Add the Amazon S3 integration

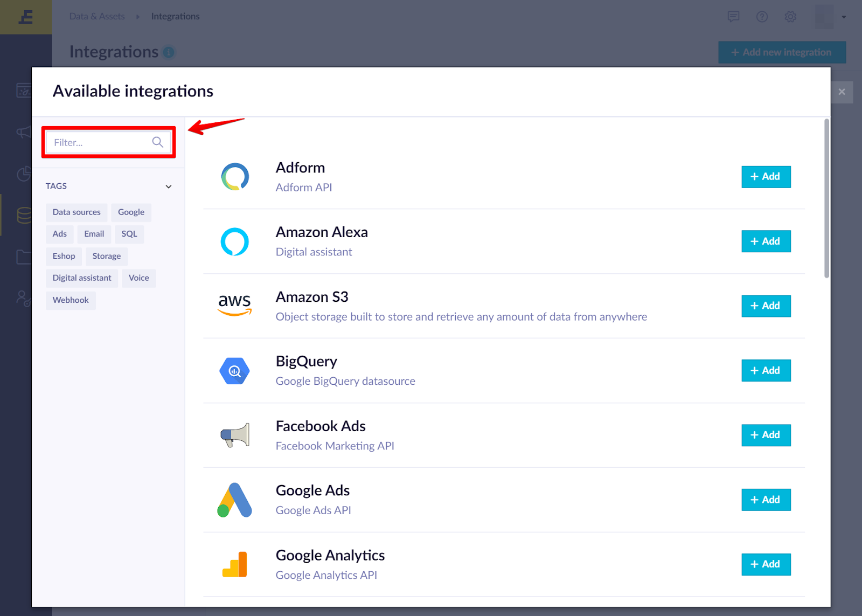tap(766, 306)
